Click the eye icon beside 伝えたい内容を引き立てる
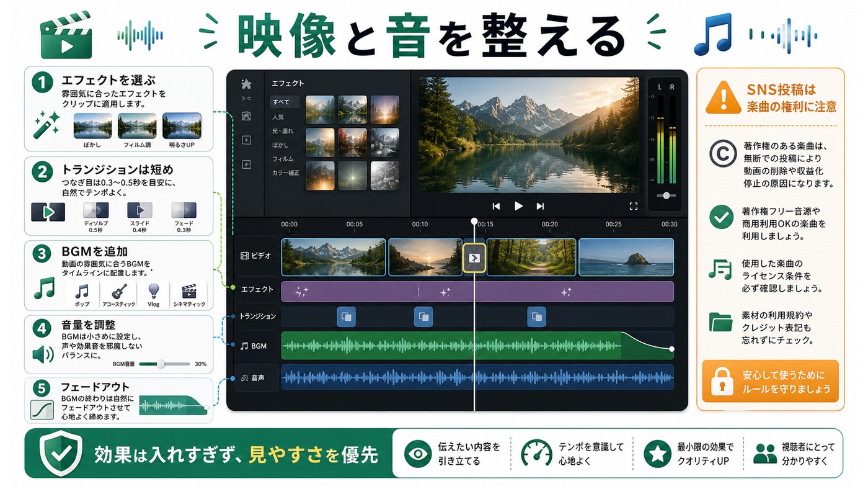Image resolution: width=868 pixels, height=489 pixels. click(418, 454)
